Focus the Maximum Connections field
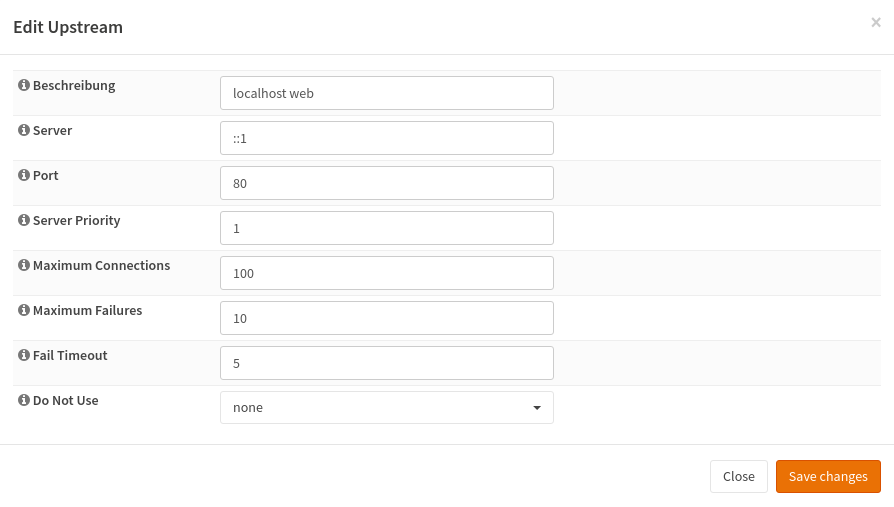The height and width of the screenshot is (507, 894). pos(386,273)
